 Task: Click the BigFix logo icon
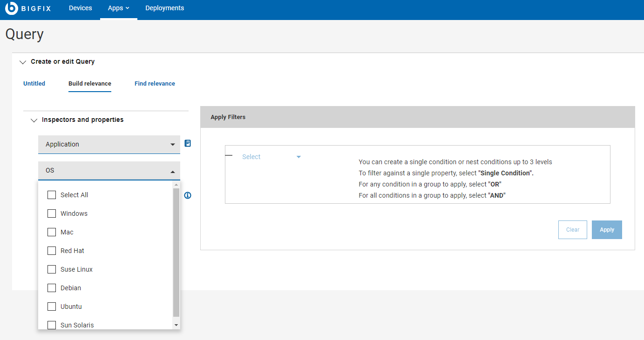(12, 8)
